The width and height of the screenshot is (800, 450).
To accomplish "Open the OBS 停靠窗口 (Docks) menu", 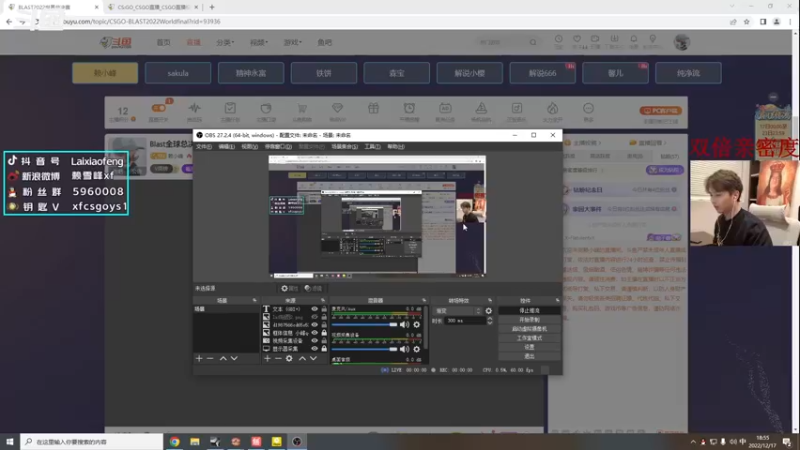I will [278, 147].
